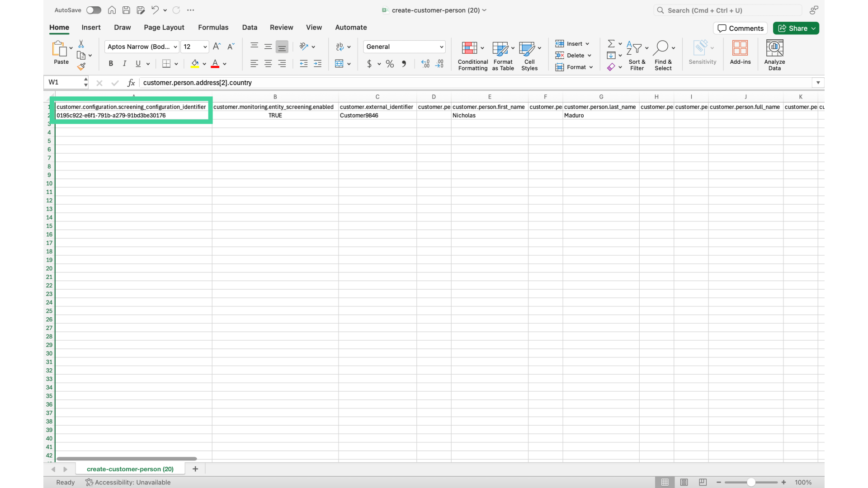This screenshot has height=488, width=868.
Task: Open the number format dropdown showing General
Action: tap(404, 47)
